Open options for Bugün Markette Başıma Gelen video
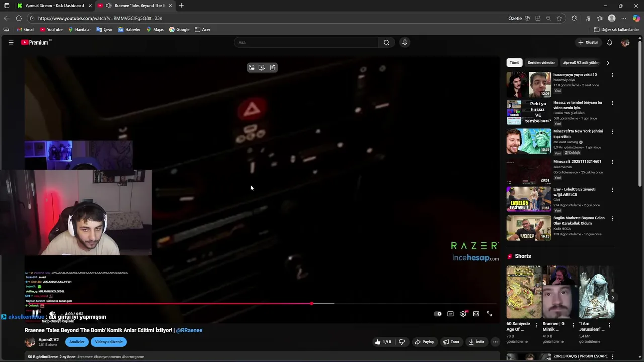The height and width of the screenshot is (362, 644). [612, 219]
